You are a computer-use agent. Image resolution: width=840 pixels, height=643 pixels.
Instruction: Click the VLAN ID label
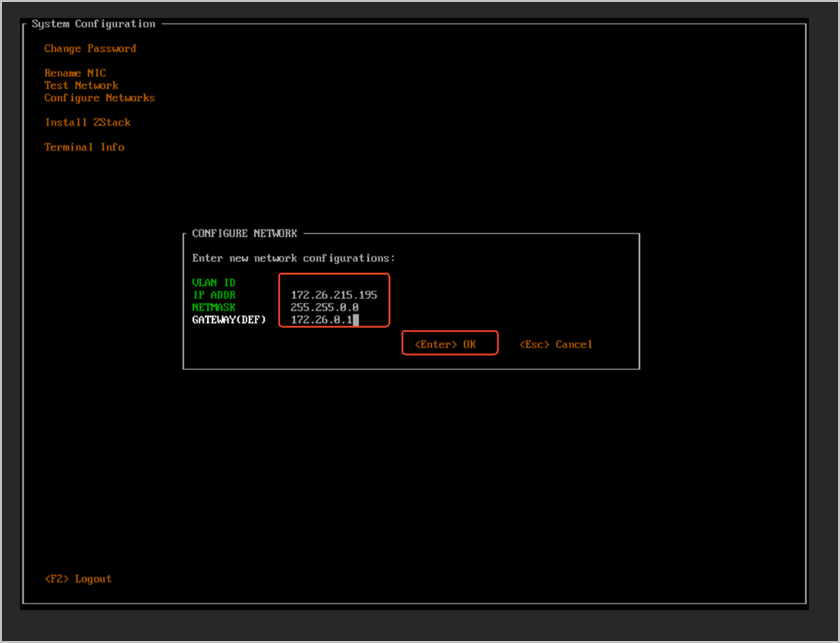[x=213, y=282]
